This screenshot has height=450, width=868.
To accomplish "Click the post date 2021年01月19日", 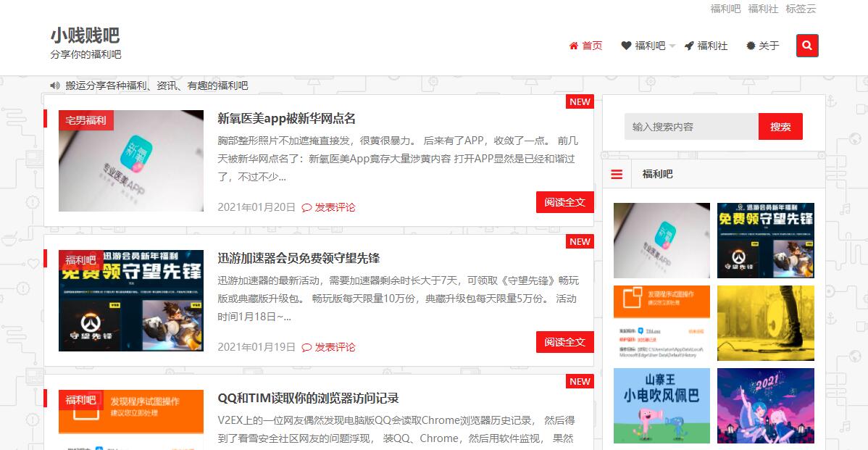I will (x=256, y=348).
